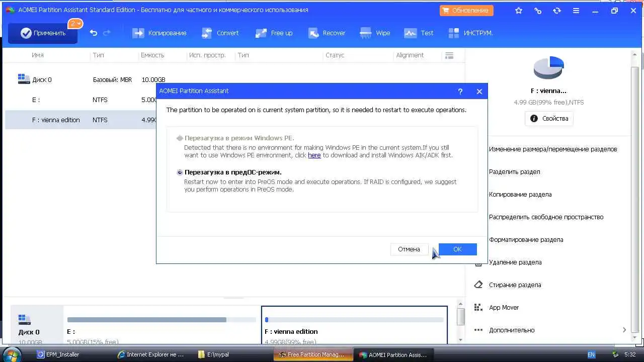This screenshot has width=644, height=362.
Task: Open the Convert toolbar item
Action: pos(220,33)
